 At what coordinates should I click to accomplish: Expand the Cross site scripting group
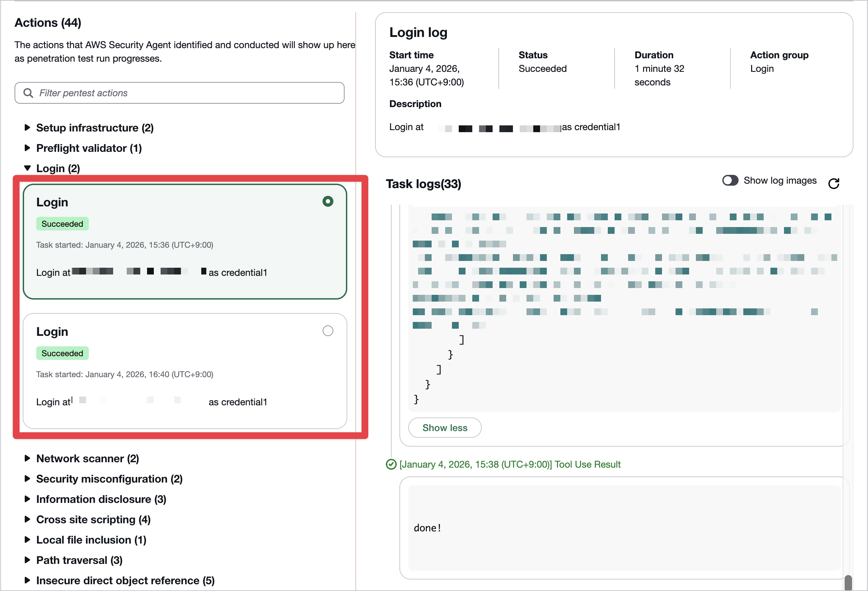(27, 519)
